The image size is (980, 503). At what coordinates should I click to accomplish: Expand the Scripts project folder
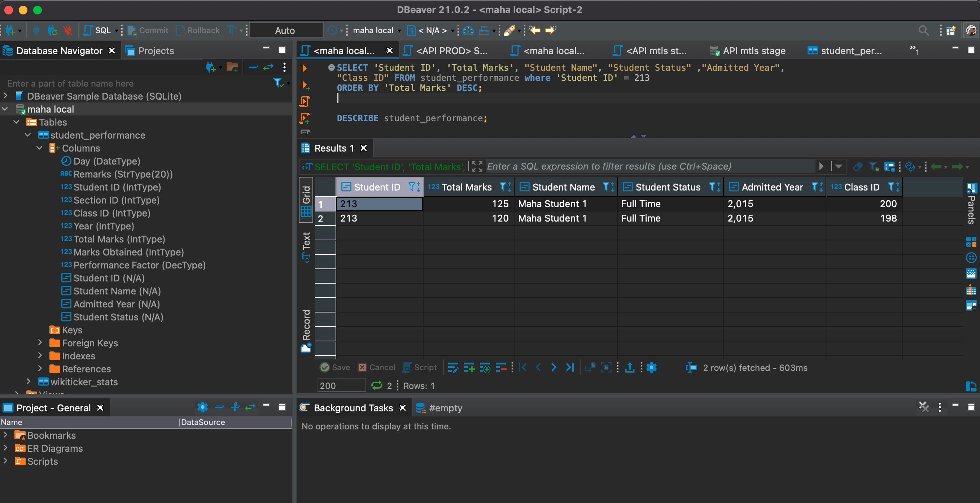[5, 460]
